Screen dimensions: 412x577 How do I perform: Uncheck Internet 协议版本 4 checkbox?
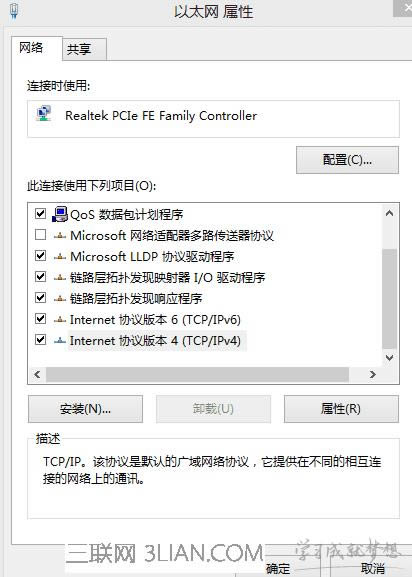(40, 339)
